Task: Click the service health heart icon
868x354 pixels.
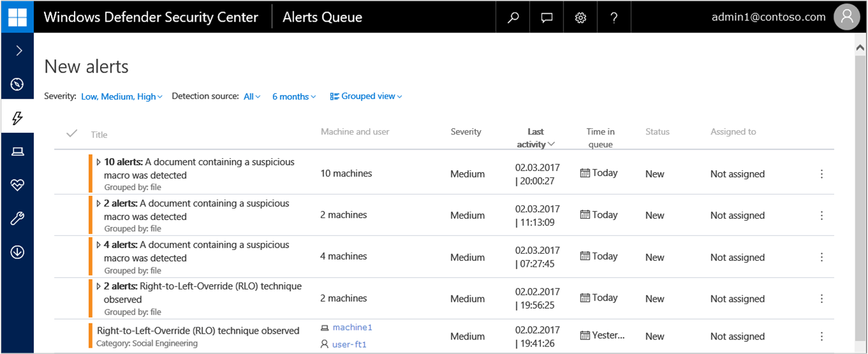Action: (x=17, y=185)
